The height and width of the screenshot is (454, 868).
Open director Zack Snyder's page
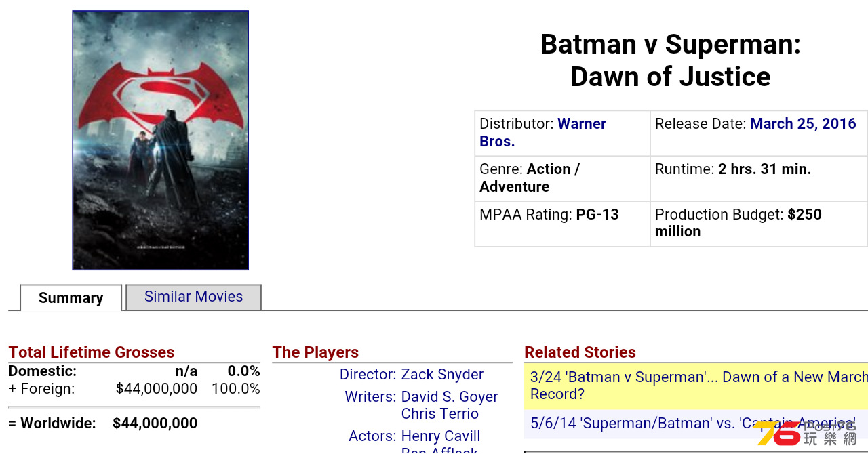tap(442, 375)
